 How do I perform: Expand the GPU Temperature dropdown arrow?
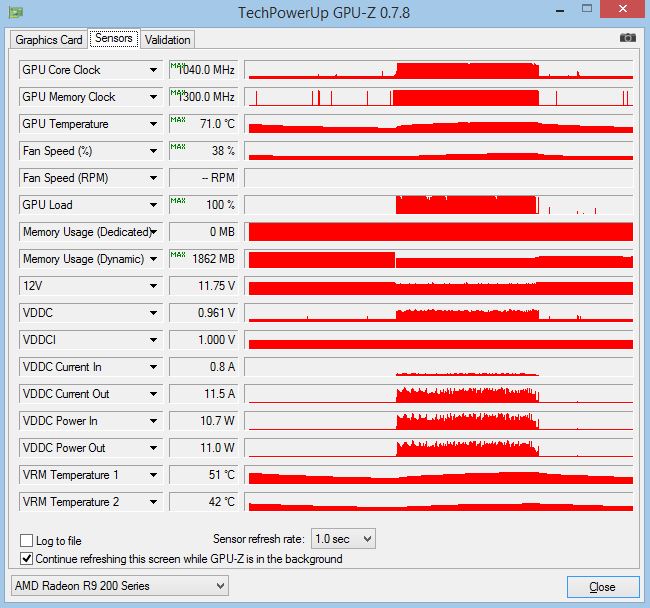tap(153, 124)
